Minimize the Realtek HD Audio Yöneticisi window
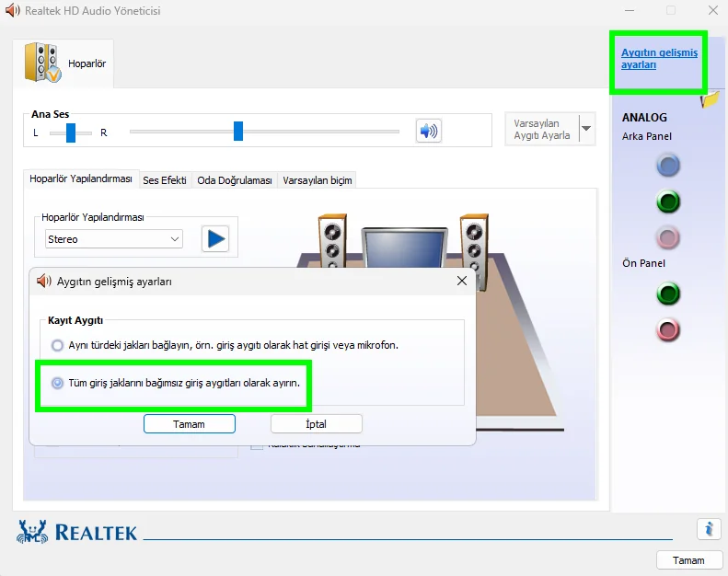The height and width of the screenshot is (576, 728). coord(630,10)
